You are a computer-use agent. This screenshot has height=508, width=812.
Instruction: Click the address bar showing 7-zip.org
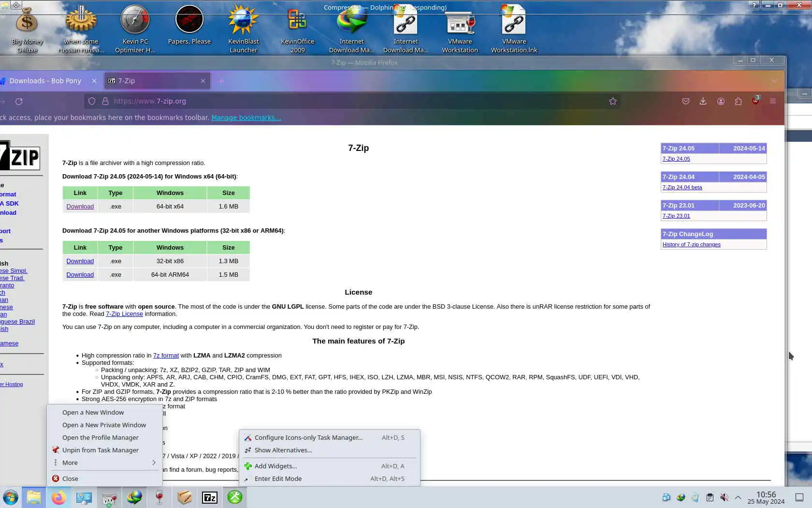tap(351, 101)
